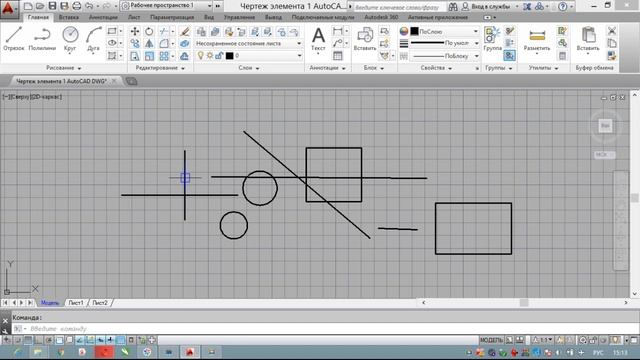Toggle the layer lock padlock icon
Image resolution: width=640 pixels, height=360 pixels.
[x=219, y=56]
